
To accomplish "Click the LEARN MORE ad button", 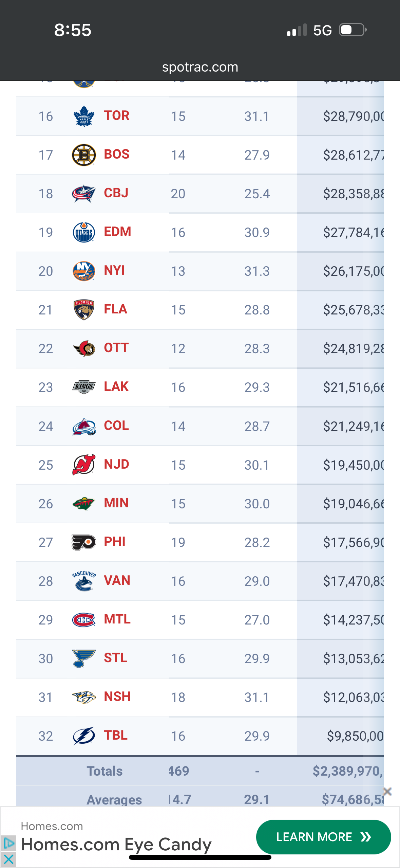I will click(x=323, y=837).
